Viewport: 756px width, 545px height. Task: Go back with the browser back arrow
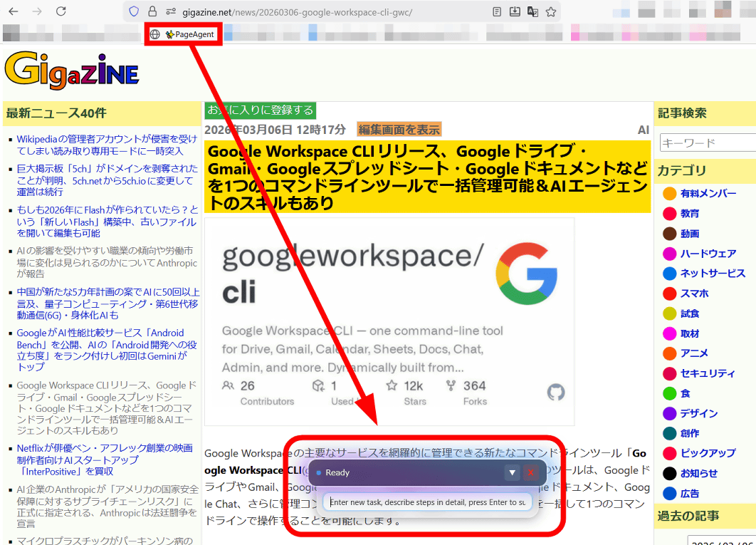coord(14,11)
